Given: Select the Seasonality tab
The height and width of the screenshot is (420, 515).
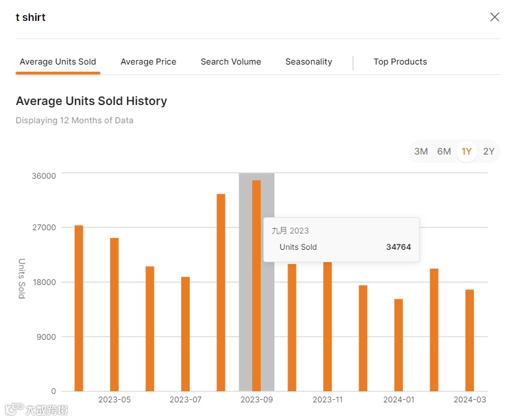Looking at the screenshot, I should point(309,62).
